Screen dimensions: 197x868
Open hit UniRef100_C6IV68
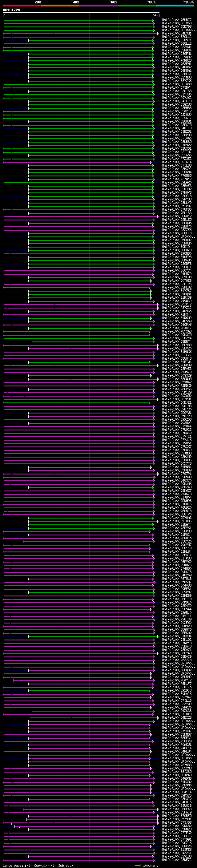(x=177, y=24)
